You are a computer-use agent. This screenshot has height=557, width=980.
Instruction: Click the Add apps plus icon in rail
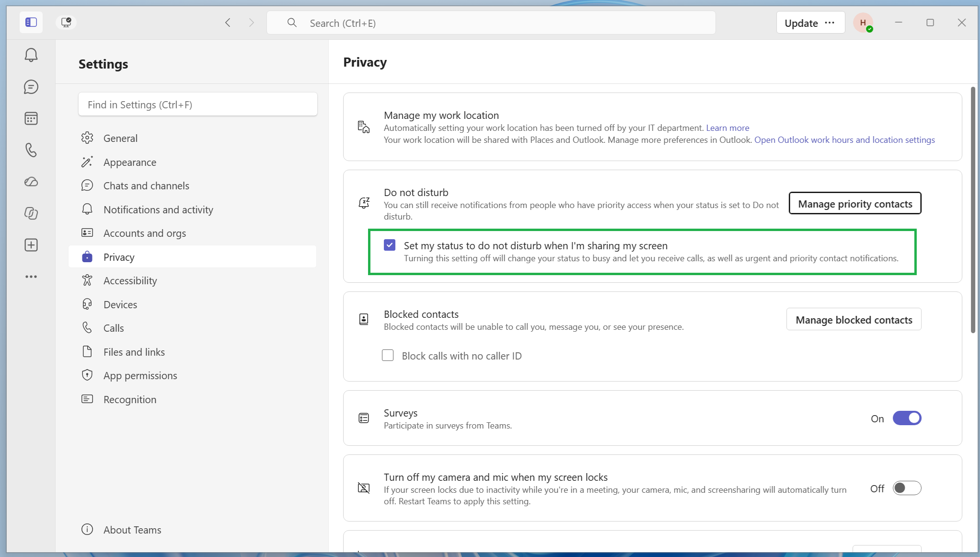(31, 245)
